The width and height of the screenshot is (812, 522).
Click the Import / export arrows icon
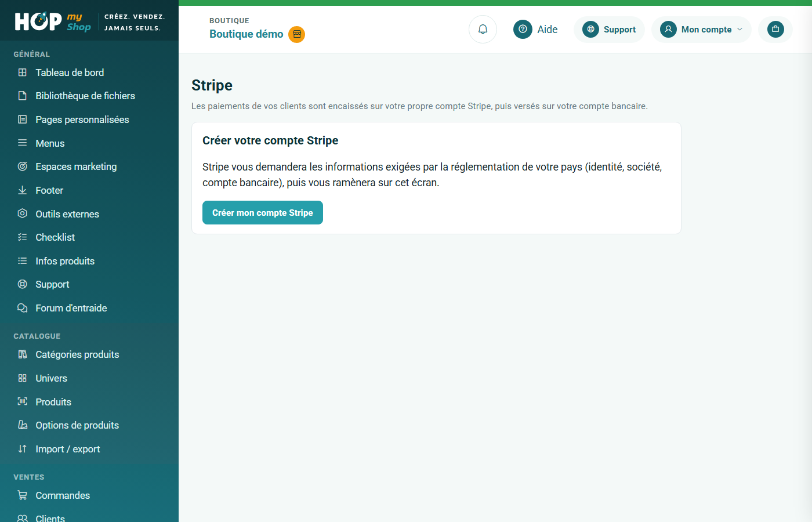(x=22, y=449)
